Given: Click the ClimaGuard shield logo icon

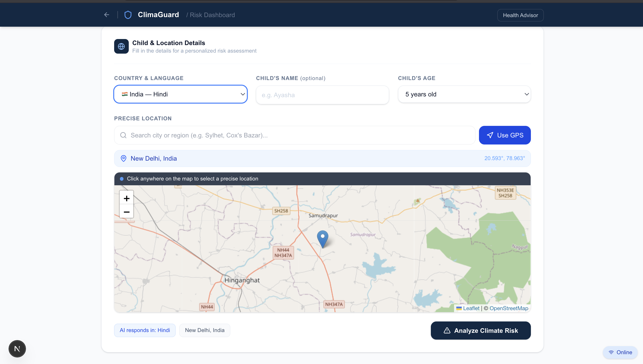Looking at the screenshot, I should pyautogui.click(x=128, y=15).
